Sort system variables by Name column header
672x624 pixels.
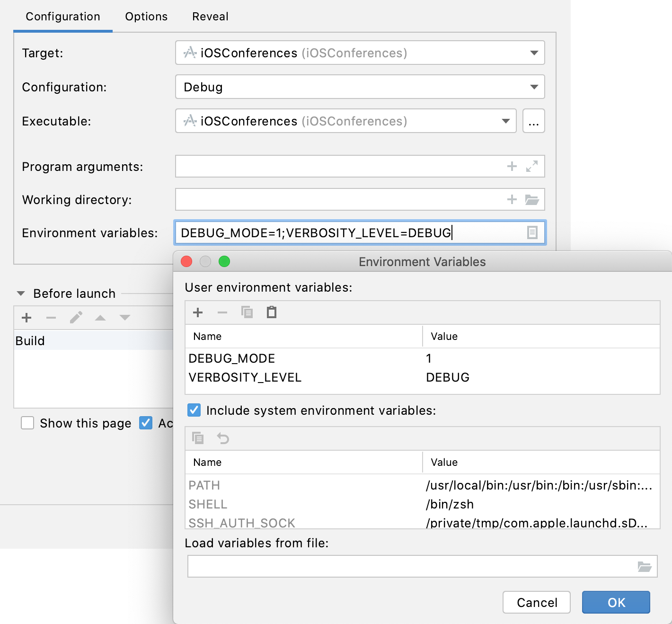(x=303, y=462)
